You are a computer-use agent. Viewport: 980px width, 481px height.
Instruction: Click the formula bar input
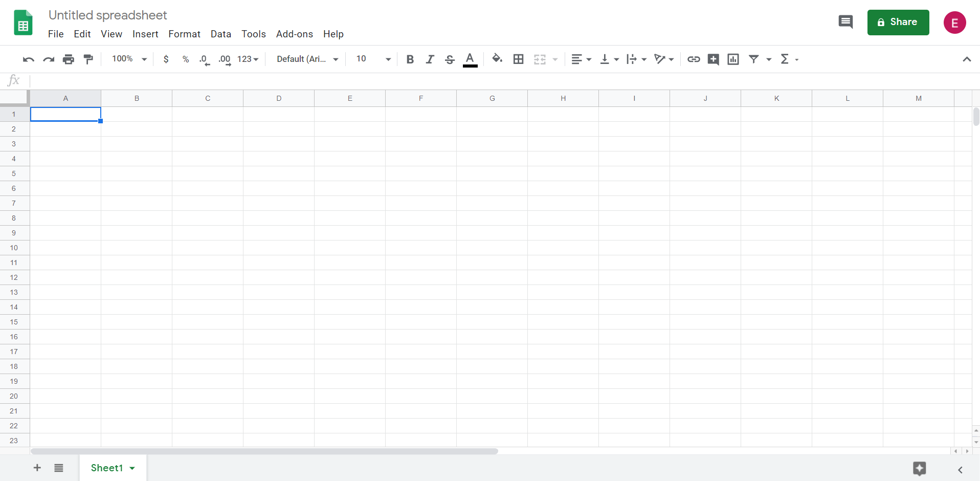coord(504,81)
